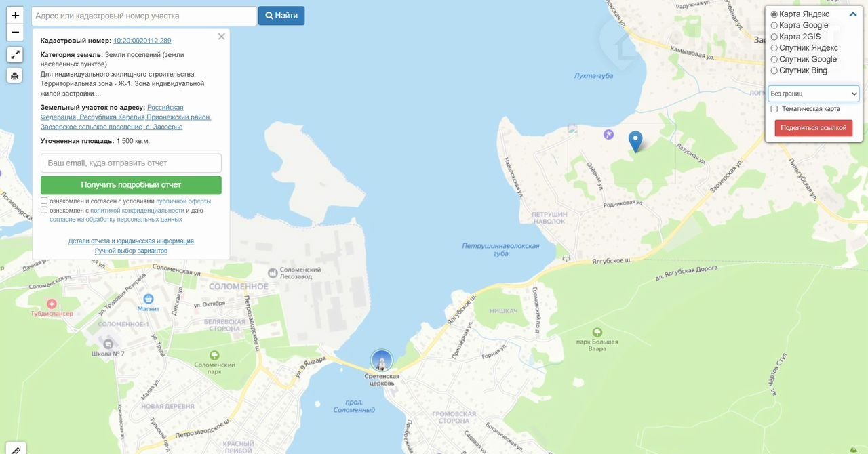The image size is (868, 454).
Task: Open the ruler measurement tool
Action: 16,448
